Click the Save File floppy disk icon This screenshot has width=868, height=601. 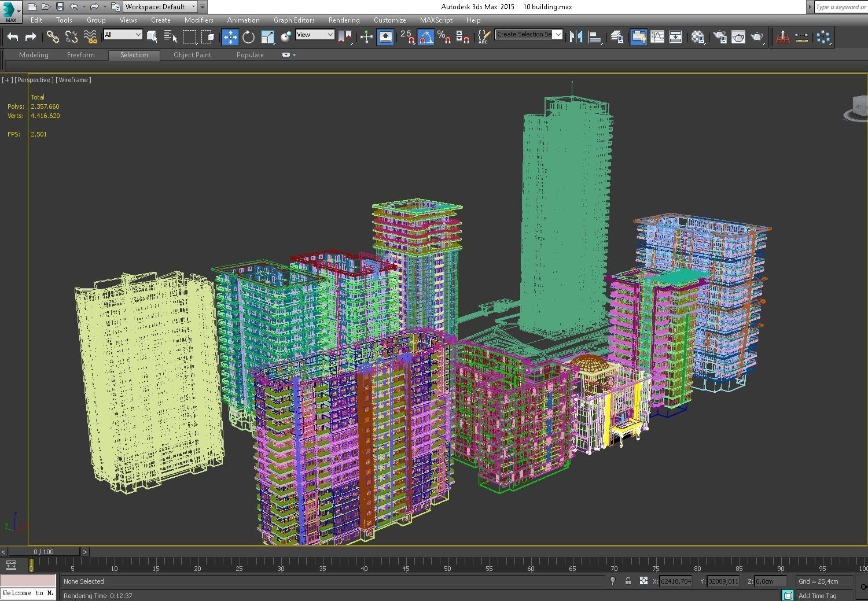[x=60, y=7]
